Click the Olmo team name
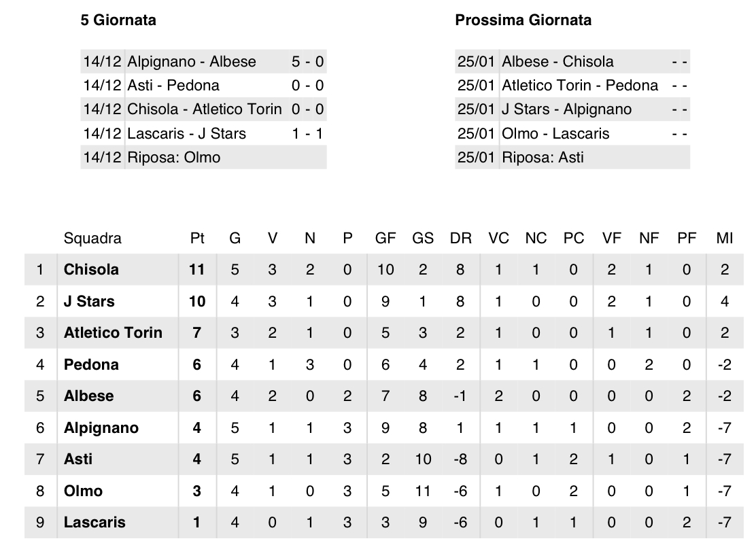The width and height of the screenshot is (756, 541). (x=83, y=491)
